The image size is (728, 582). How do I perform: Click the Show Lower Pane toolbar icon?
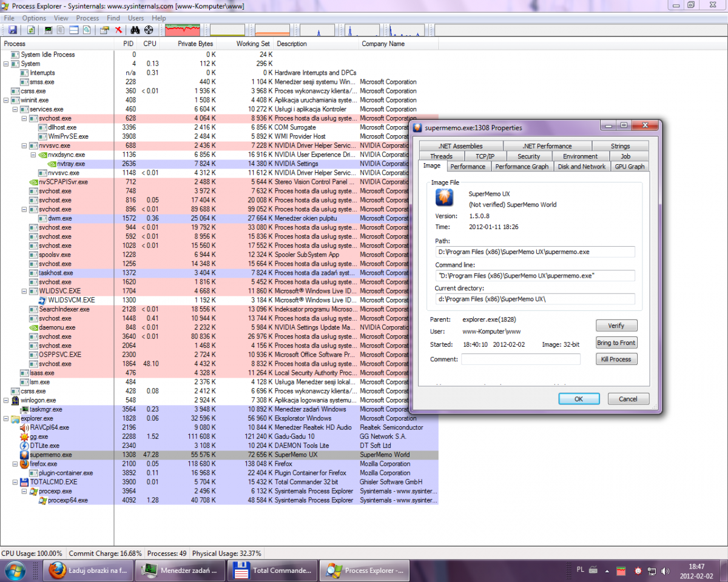(x=74, y=30)
